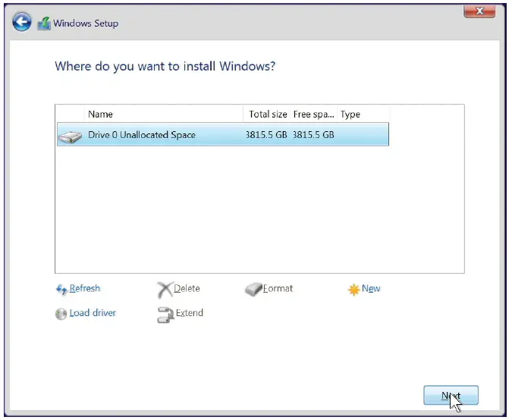Open the Load driver link
The height and width of the screenshot is (420, 512).
(93, 313)
